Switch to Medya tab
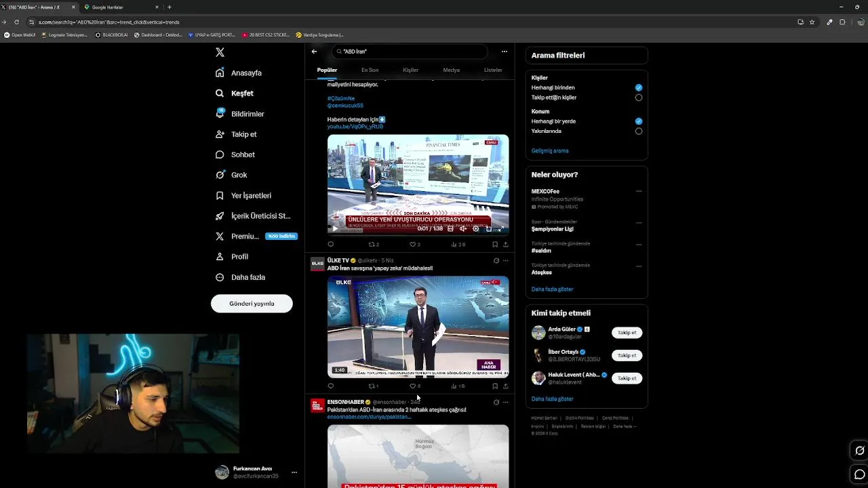The width and height of the screenshot is (868, 488). point(451,70)
